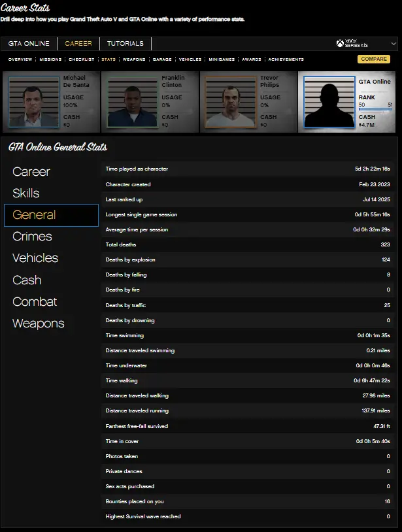Image resolution: width=402 pixels, height=532 pixels.
Task: Click the 'GTA Online General Stats' heading
Action: (58, 147)
